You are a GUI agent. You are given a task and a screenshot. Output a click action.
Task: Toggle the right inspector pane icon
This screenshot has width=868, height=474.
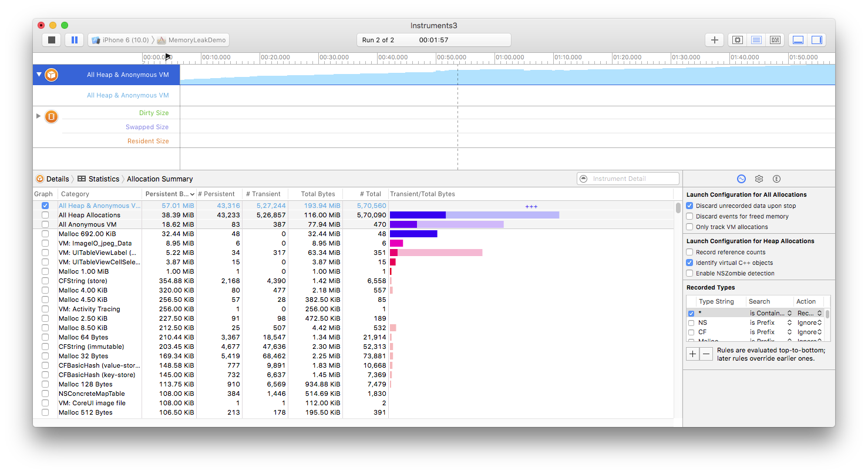click(x=817, y=40)
